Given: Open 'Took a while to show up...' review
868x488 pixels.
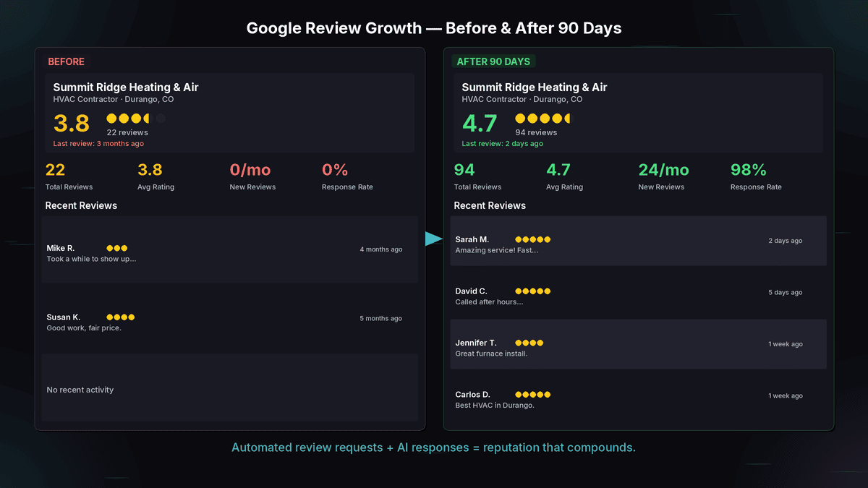Looking at the screenshot, I should [x=91, y=259].
